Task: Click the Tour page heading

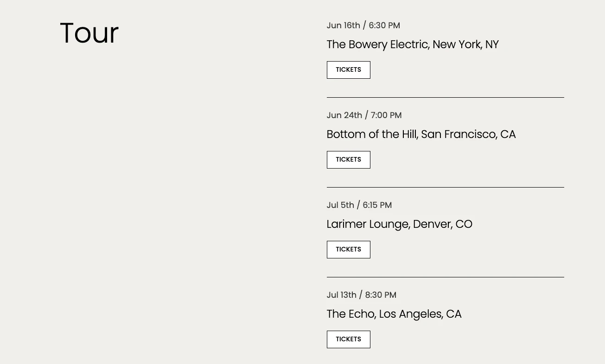Action: (89, 33)
